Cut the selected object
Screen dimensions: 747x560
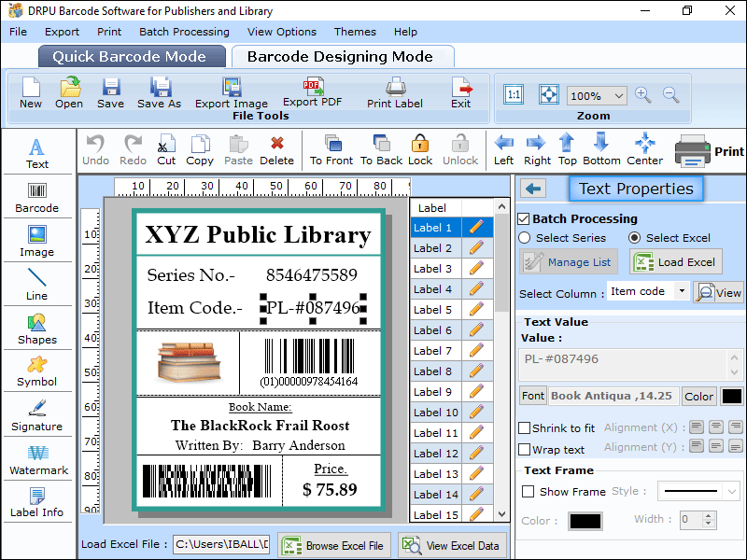click(x=166, y=150)
